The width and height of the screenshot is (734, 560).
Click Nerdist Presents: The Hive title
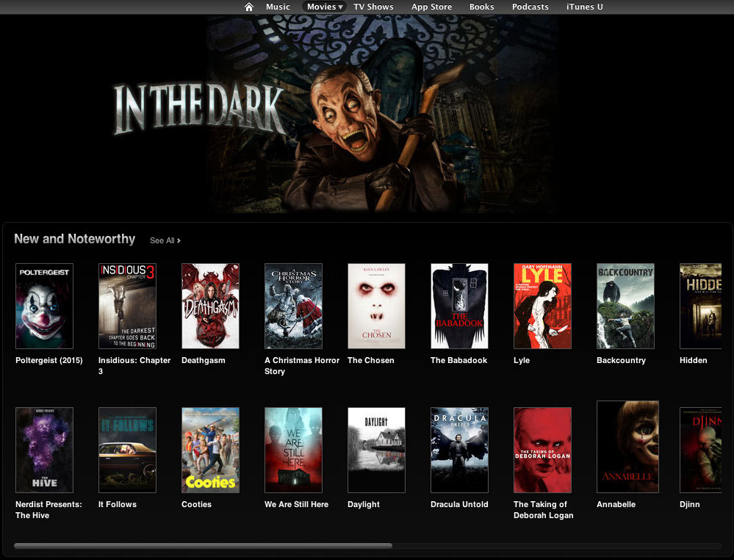[48, 510]
